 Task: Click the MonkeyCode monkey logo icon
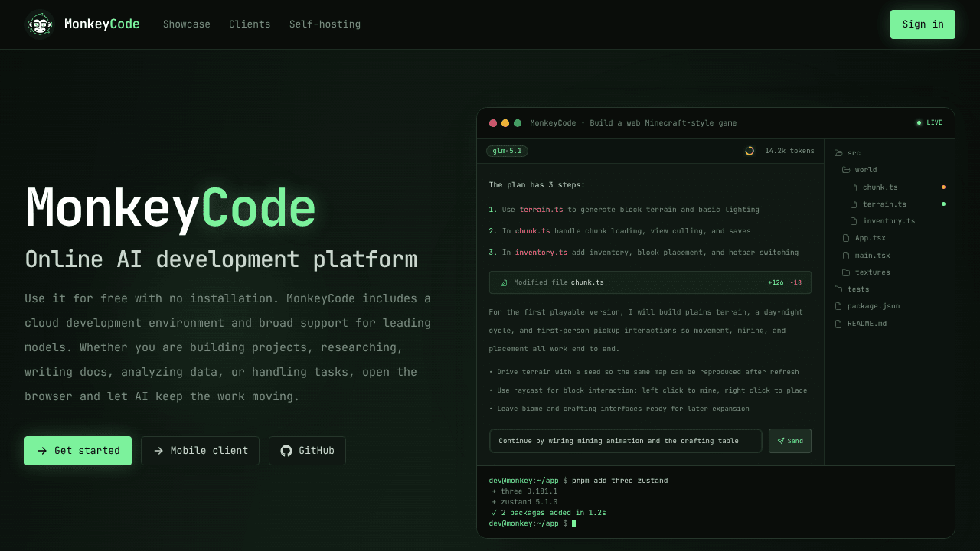(x=39, y=24)
